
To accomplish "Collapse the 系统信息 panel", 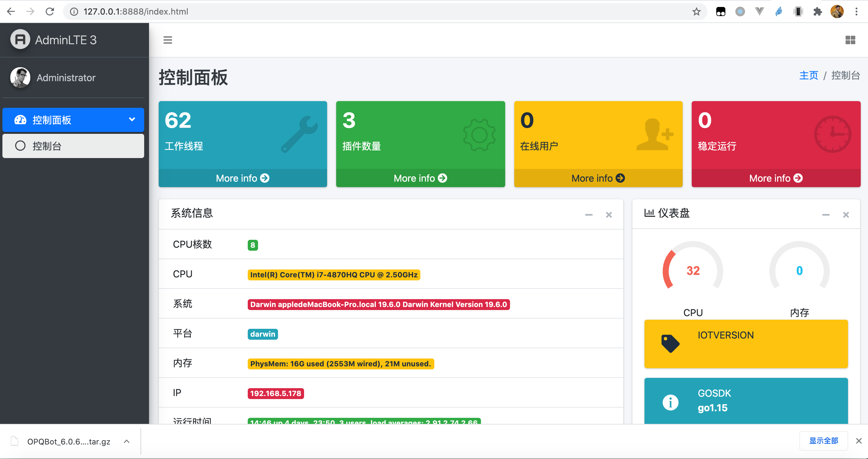I will click(x=588, y=215).
